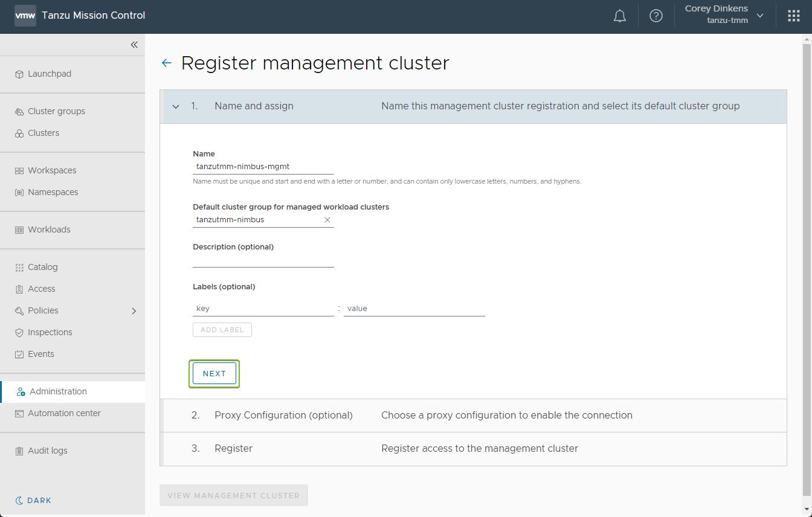Click the ADD LABEL button
812x517 pixels.
pyautogui.click(x=222, y=330)
